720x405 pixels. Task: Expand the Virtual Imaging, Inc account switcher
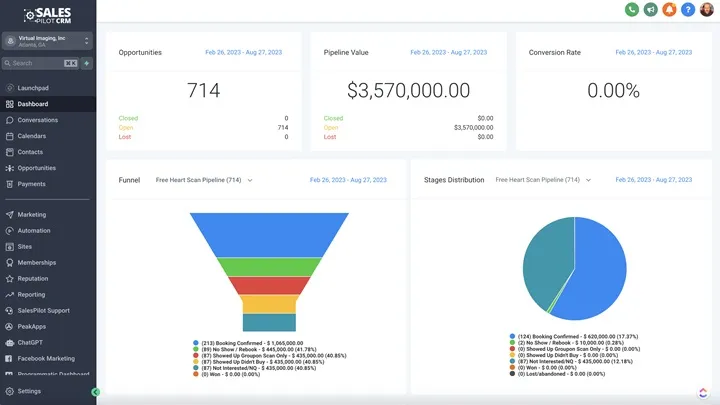[x=48, y=41]
